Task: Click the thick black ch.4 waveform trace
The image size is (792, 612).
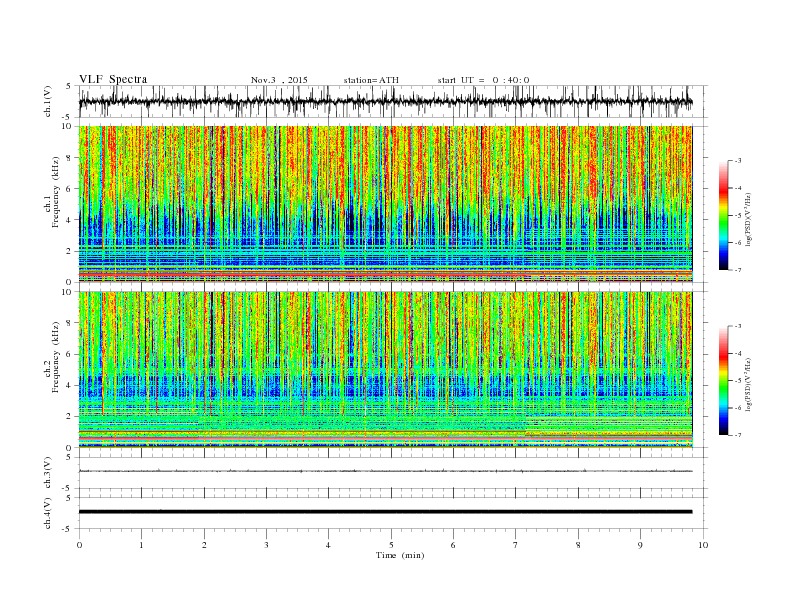Action: pyautogui.click(x=385, y=512)
